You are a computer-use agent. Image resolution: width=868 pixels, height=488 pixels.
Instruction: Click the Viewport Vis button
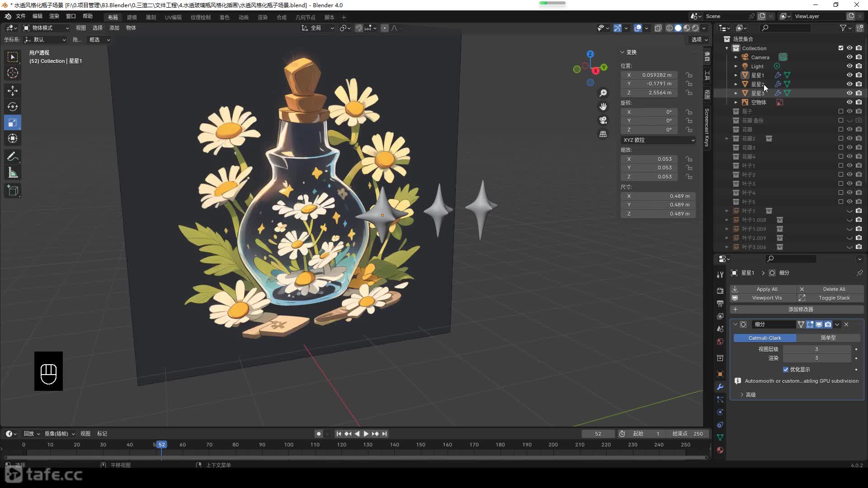(x=763, y=298)
